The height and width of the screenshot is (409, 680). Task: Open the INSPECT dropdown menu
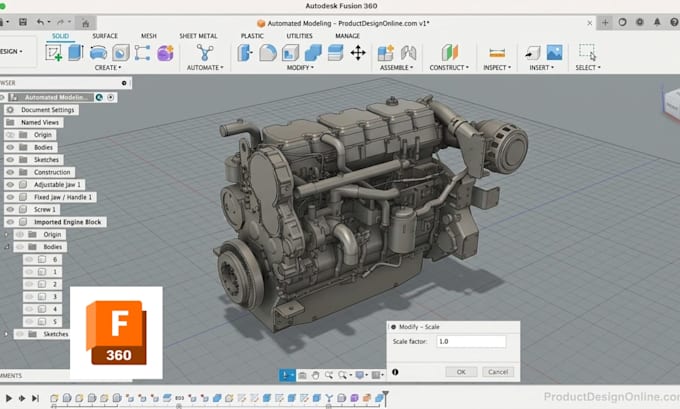(497, 68)
